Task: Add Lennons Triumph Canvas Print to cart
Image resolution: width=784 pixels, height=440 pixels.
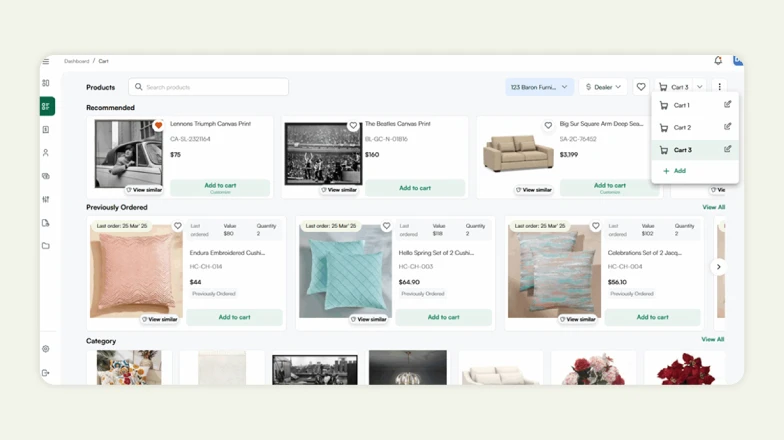Action: click(x=220, y=188)
